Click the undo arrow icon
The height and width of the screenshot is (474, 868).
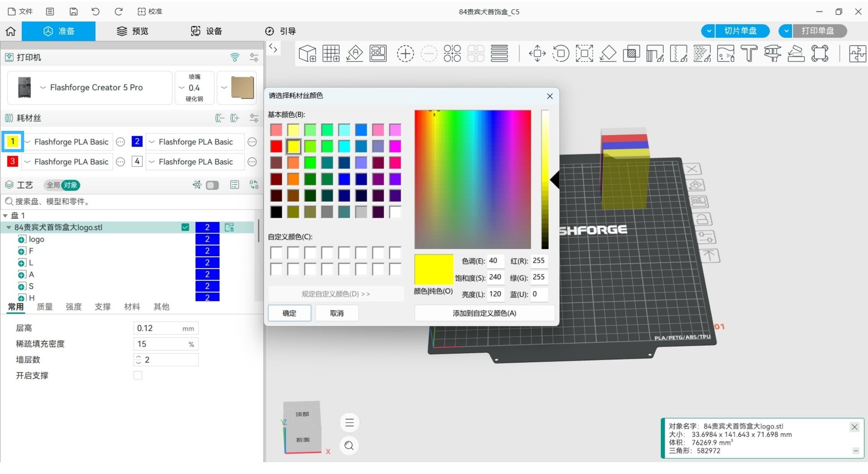click(96, 11)
